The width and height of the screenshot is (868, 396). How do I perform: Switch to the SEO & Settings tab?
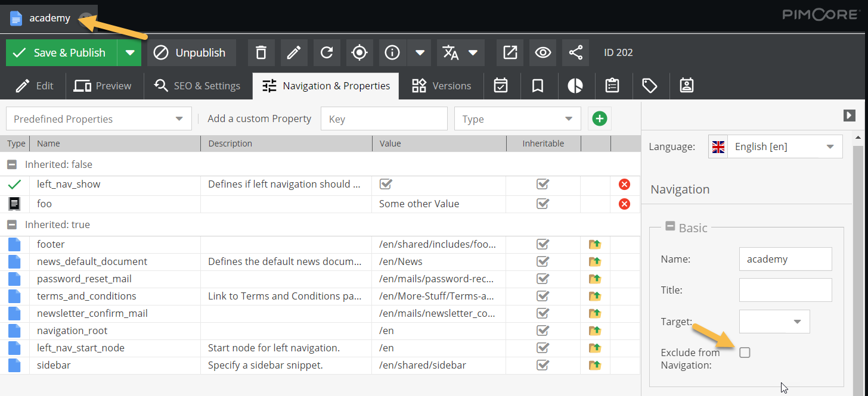197,86
